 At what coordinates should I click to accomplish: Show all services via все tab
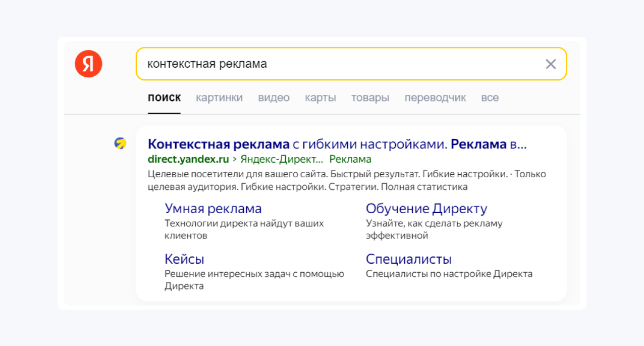[490, 97]
